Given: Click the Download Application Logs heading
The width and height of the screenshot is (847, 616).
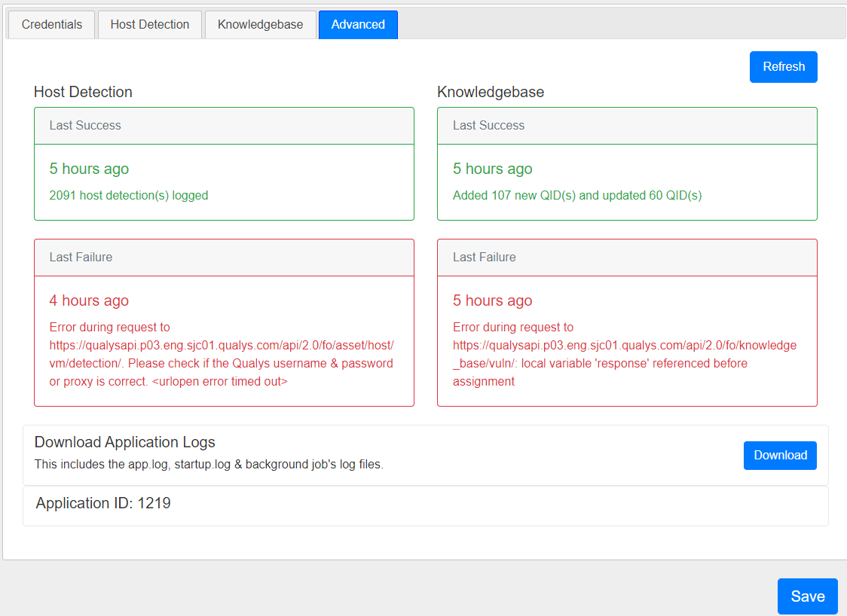Looking at the screenshot, I should pos(125,442).
